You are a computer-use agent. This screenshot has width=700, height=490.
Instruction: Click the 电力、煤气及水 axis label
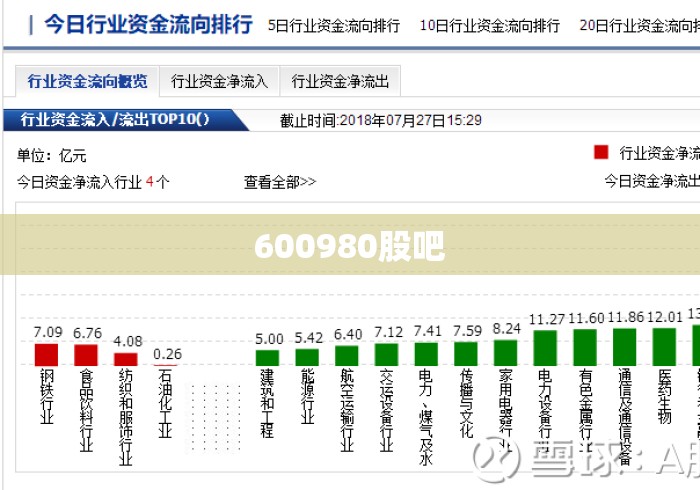[426, 417]
